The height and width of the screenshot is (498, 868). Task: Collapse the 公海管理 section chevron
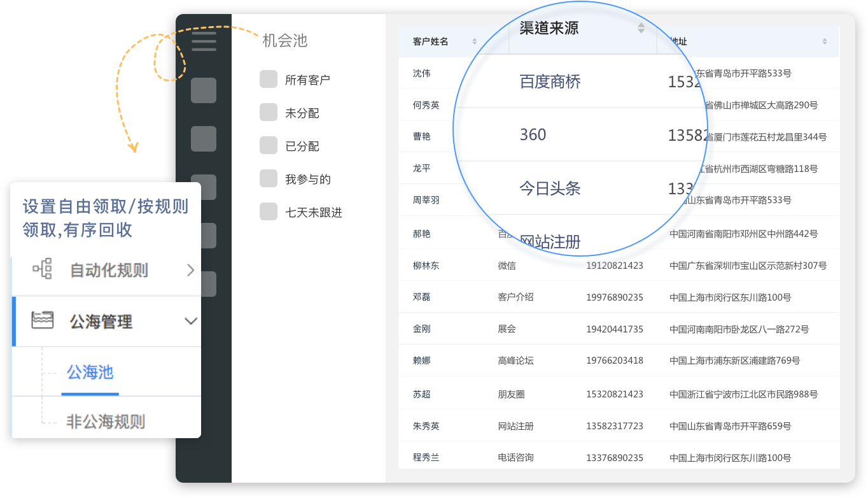click(190, 321)
